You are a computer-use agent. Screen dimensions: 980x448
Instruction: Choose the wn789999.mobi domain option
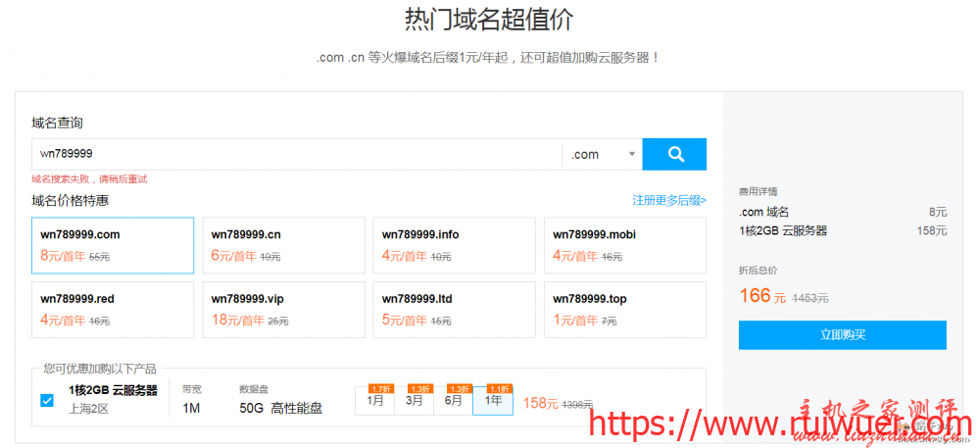[x=624, y=245]
